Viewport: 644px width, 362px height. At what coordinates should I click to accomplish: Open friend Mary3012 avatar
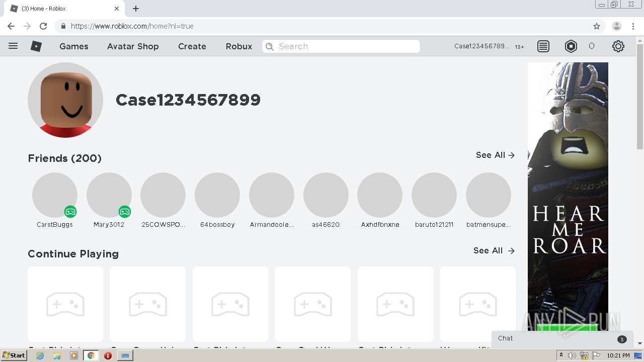pyautogui.click(x=109, y=195)
